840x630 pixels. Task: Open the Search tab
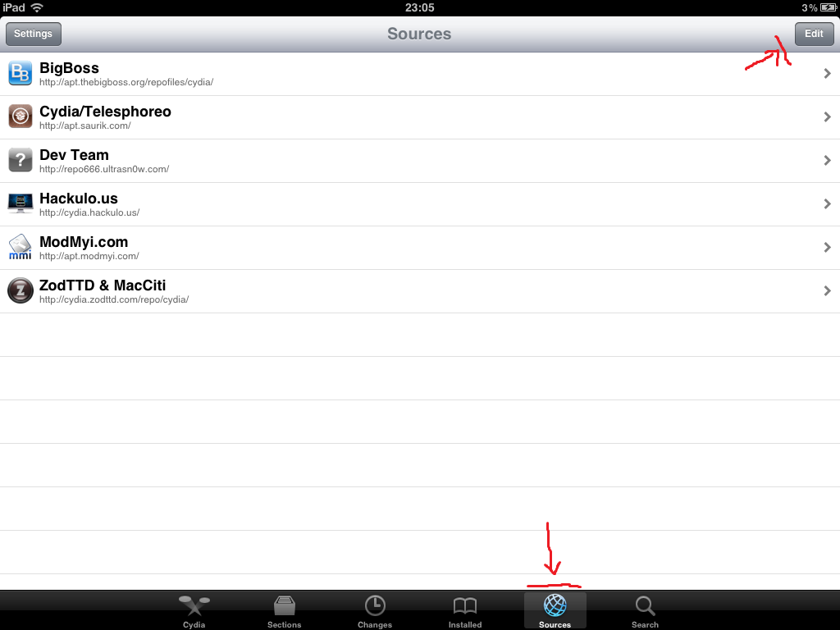coord(645,611)
